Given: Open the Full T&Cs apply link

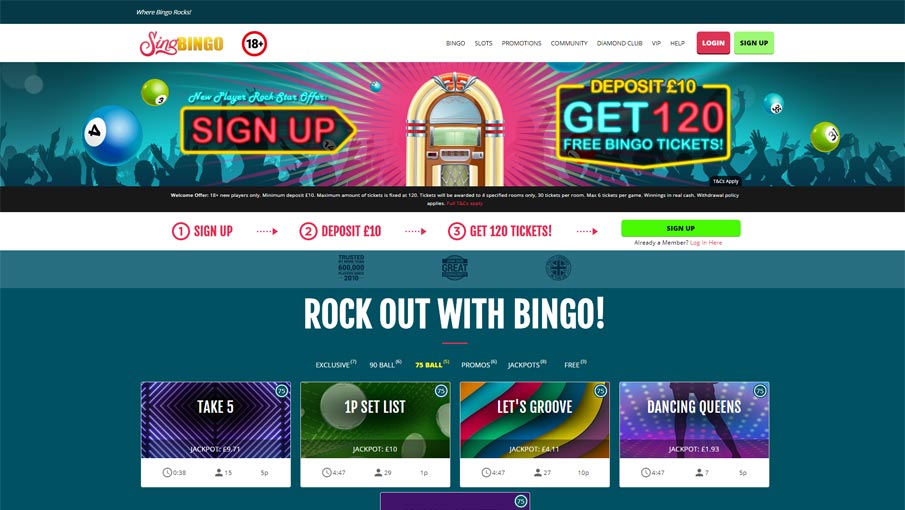Looking at the screenshot, I should [x=465, y=203].
